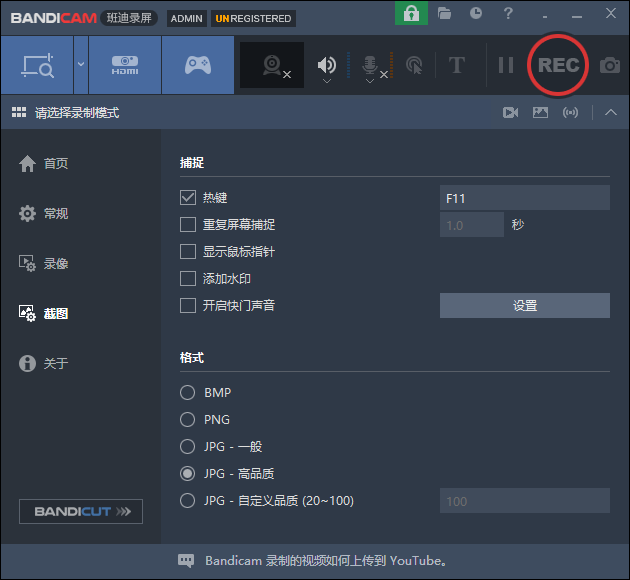
Task: Select the screen rectangle recording mode
Action: (37, 65)
